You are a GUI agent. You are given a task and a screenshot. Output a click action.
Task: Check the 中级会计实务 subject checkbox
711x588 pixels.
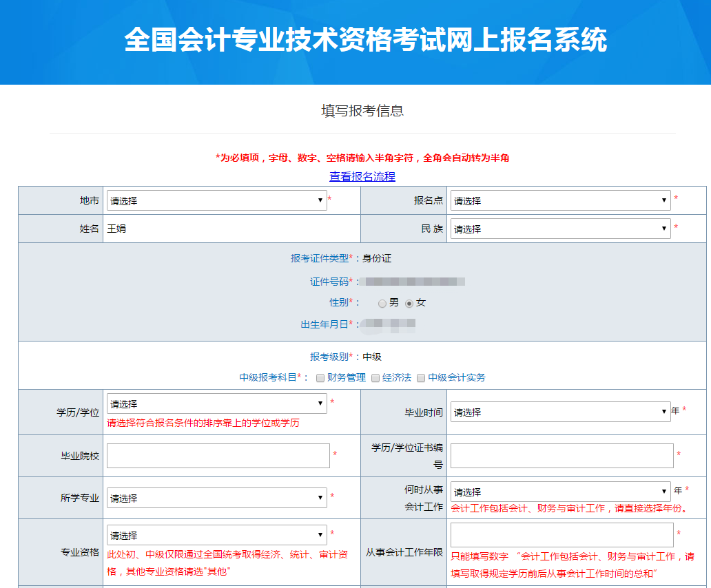click(421, 378)
